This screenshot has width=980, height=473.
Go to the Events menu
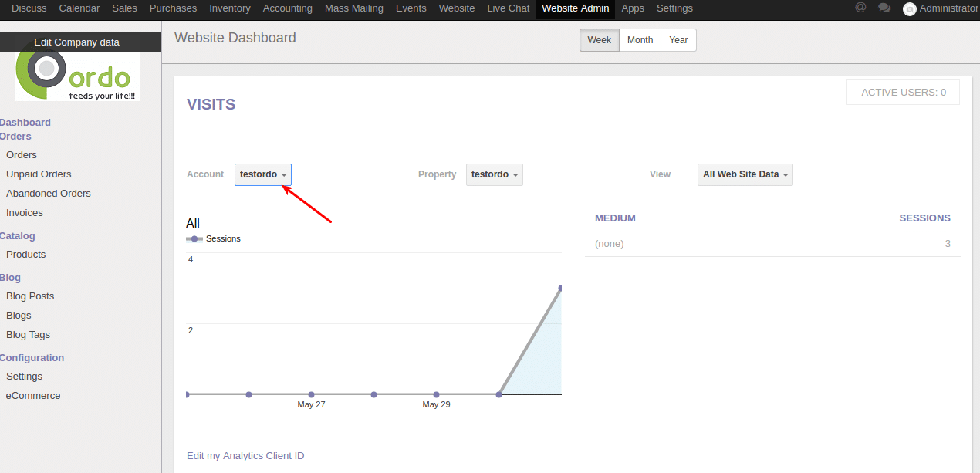pos(411,8)
